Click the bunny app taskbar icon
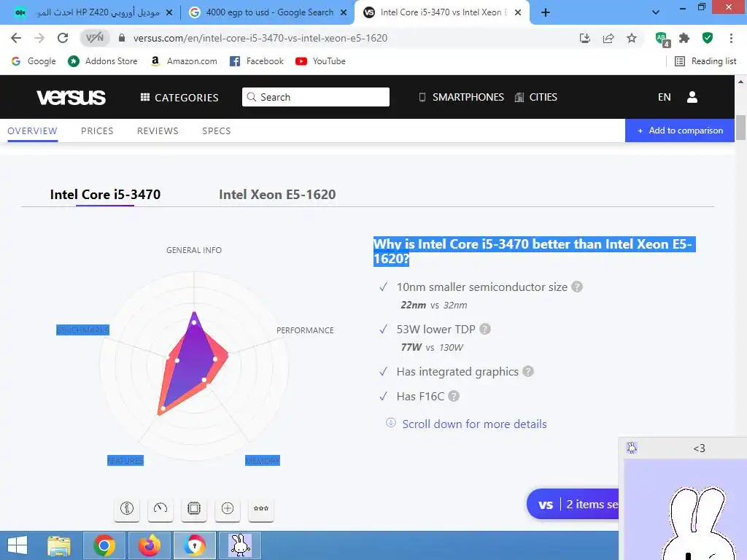This screenshot has height=560, width=747. (239, 545)
